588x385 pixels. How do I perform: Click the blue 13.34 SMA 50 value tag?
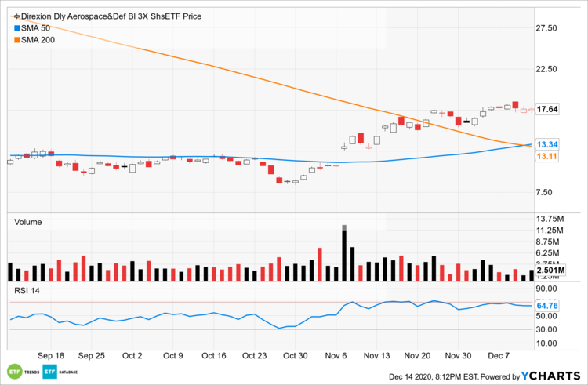pos(546,144)
